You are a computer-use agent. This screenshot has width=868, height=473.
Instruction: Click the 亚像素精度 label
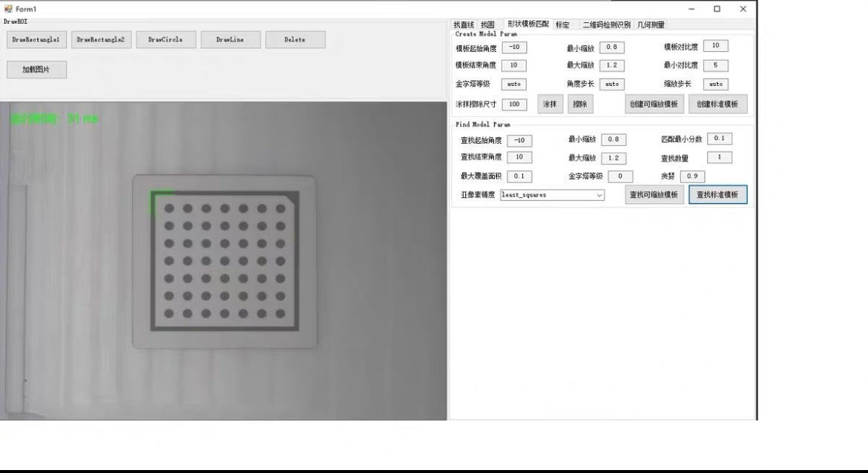pos(478,195)
